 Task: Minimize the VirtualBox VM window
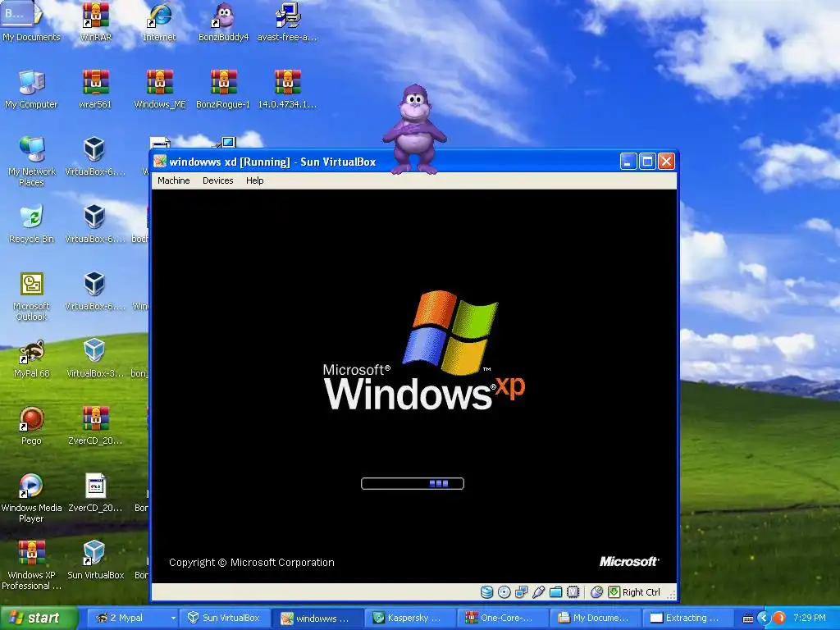(628, 162)
